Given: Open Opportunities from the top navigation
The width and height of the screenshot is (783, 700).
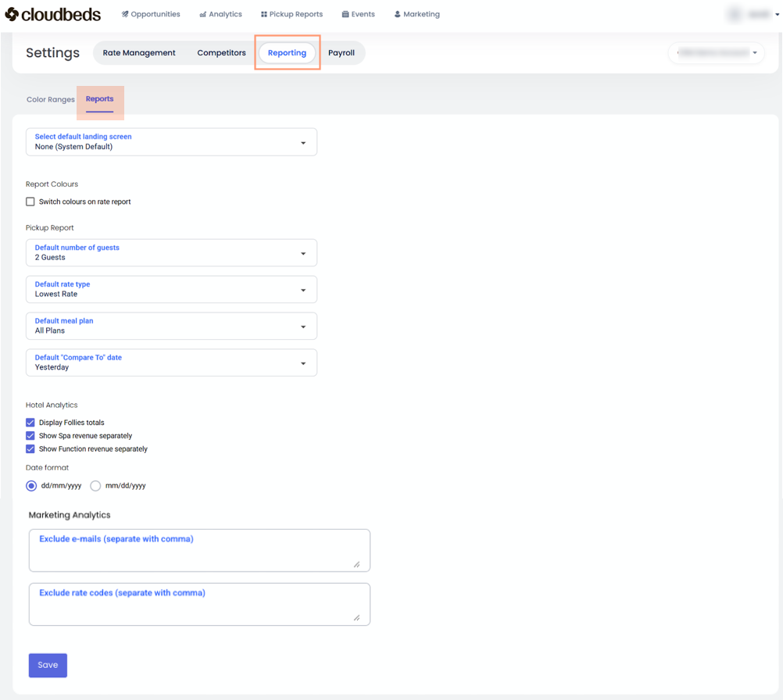Looking at the screenshot, I should click(x=151, y=14).
